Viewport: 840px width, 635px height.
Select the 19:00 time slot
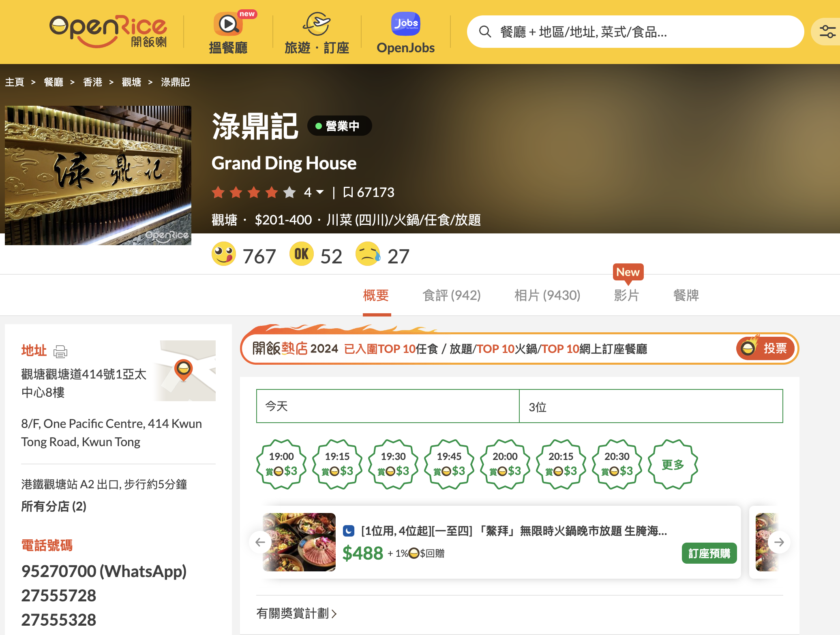click(x=281, y=464)
